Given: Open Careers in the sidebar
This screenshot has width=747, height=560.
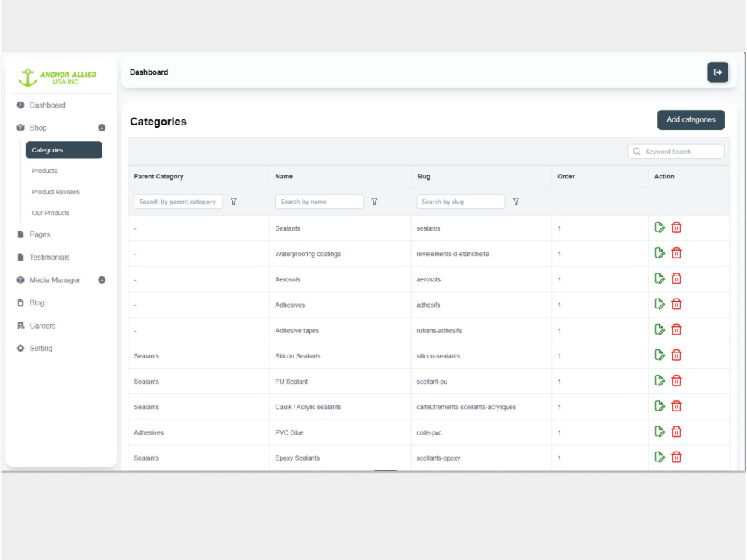Looking at the screenshot, I should click(x=43, y=326).
